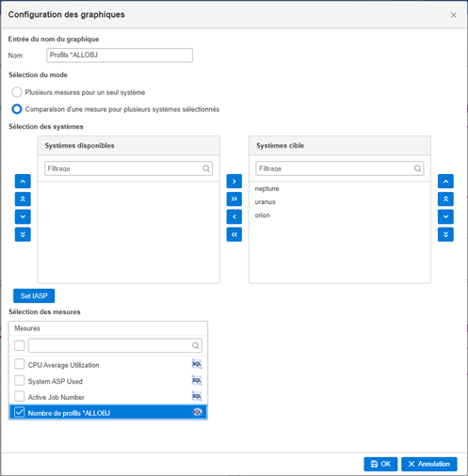Focus the graph name input field
Viewport: 468px width, 476px height.
[x=120, y=56]
